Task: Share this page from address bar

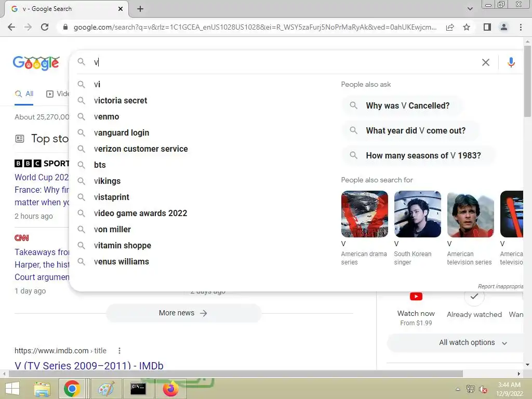Action: click(450, 27)
